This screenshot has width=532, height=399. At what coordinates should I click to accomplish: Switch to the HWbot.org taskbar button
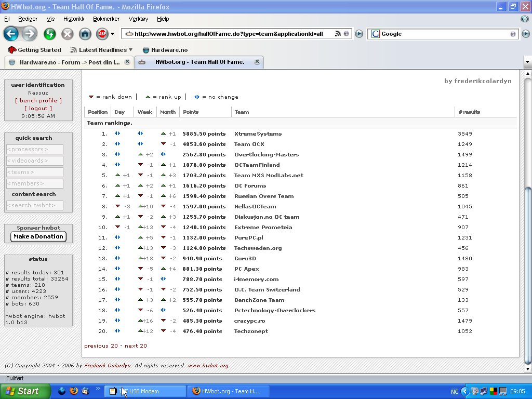(x=229, y=391)
